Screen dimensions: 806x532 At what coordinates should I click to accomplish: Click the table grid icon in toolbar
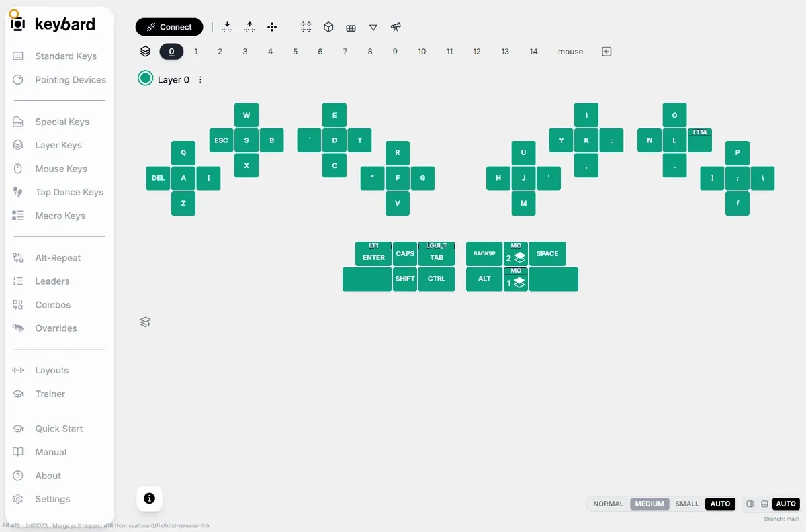click(x=351, y=28)
